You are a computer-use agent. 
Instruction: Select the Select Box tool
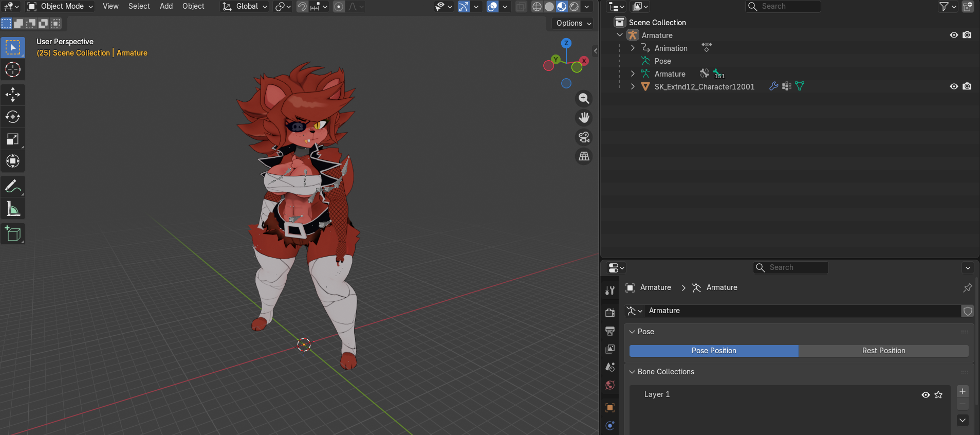[13, 47]
